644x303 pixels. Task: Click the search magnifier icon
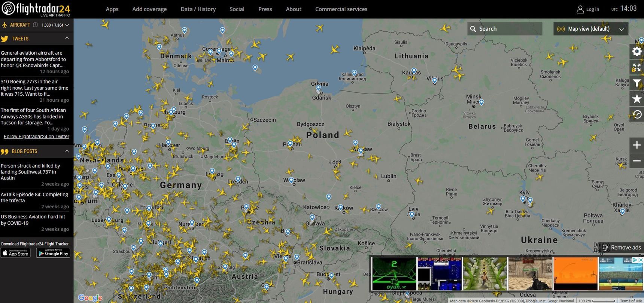pos(473,29)
